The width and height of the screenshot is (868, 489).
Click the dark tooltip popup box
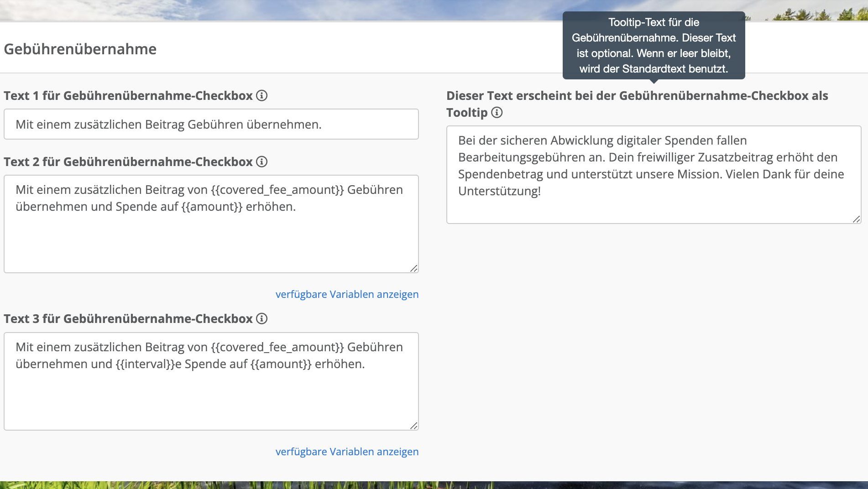click(654, 46)
